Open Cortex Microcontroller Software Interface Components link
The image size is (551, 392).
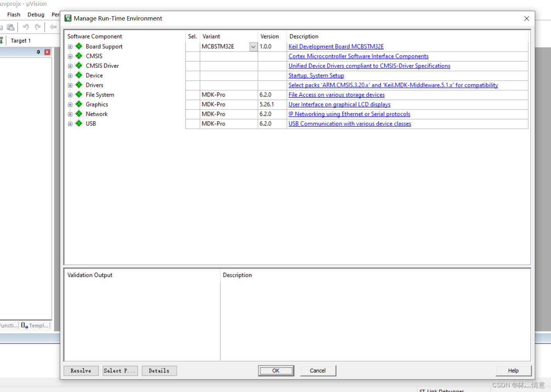click(x=358, y=56)
